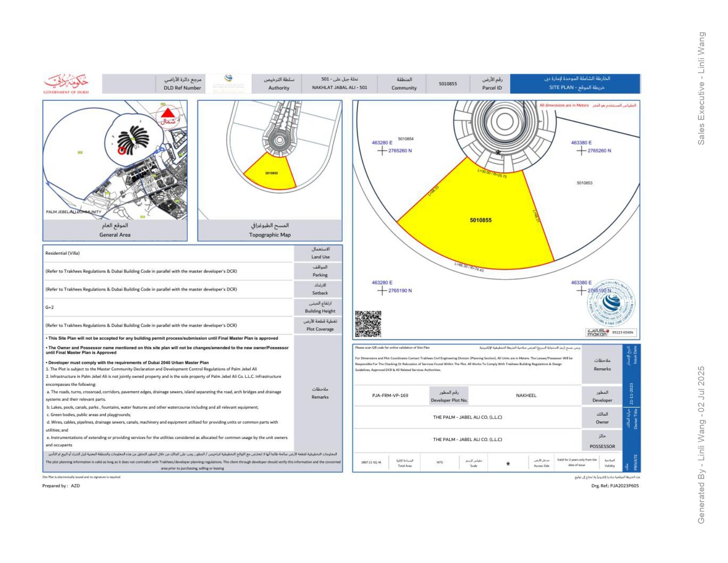
Task: Click the crosshair at 463280 E 2765260 N
Action: [382, 151]
